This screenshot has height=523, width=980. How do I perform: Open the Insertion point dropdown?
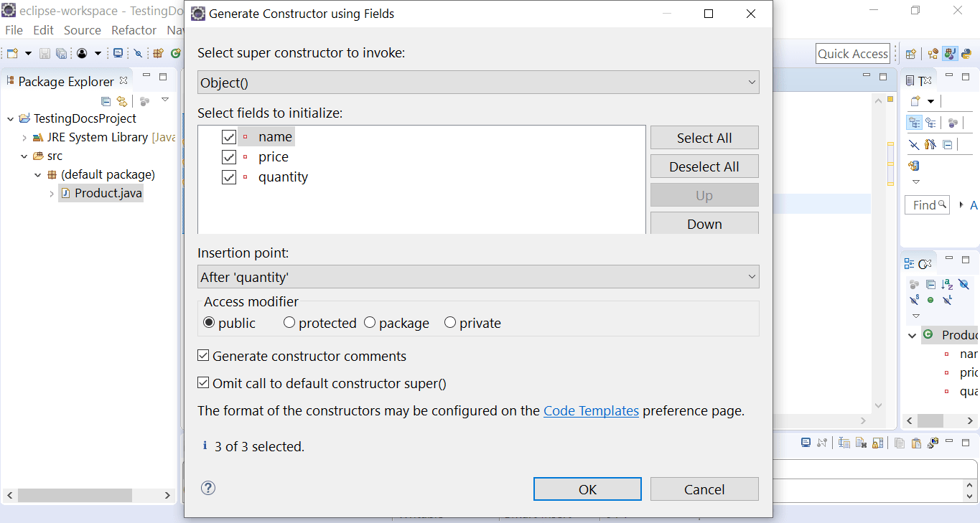(x=751, y=276)
